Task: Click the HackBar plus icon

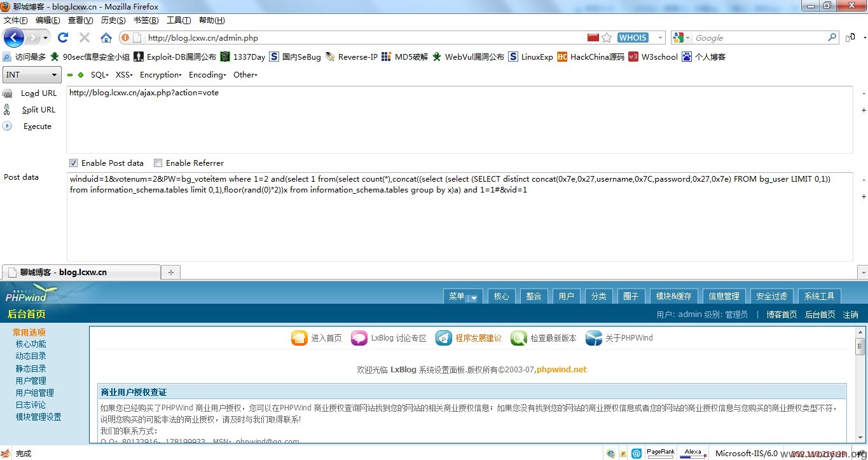Action: tap(81, 75)
